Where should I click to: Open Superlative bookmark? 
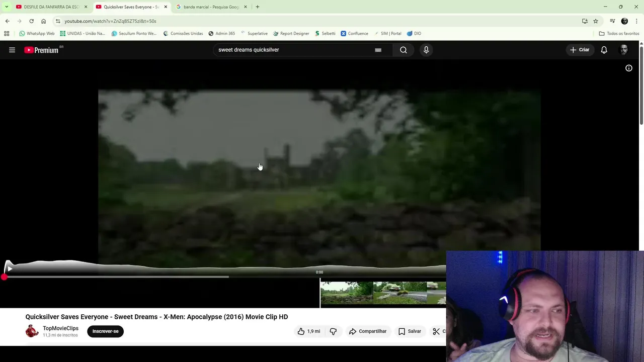click(x=254, y=34)
